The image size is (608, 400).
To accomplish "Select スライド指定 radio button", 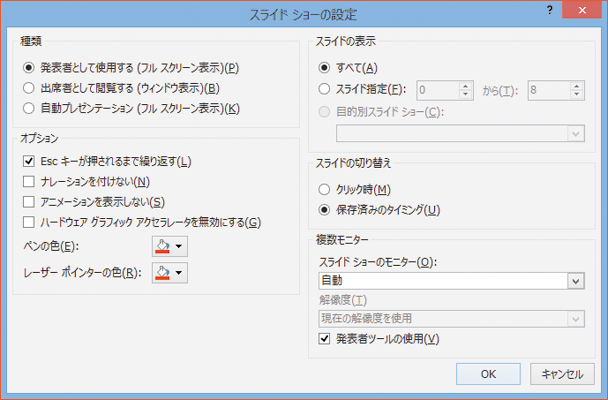I will pos(324,89).
